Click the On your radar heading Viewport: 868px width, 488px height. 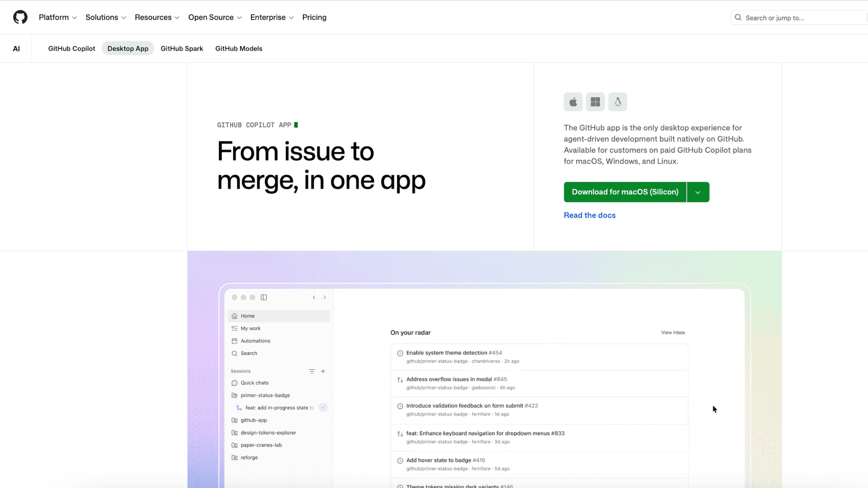pyautogui.click(x=410, y=333)
